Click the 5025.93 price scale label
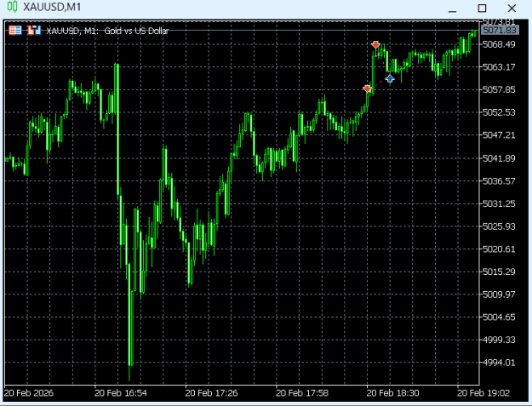Screen dimensions: 532x406 pos(499,226)
